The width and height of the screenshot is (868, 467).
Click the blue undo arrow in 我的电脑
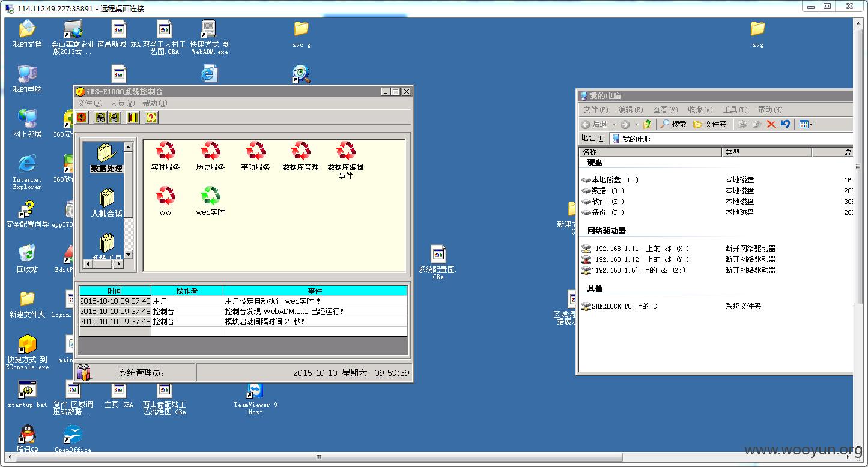785,124
